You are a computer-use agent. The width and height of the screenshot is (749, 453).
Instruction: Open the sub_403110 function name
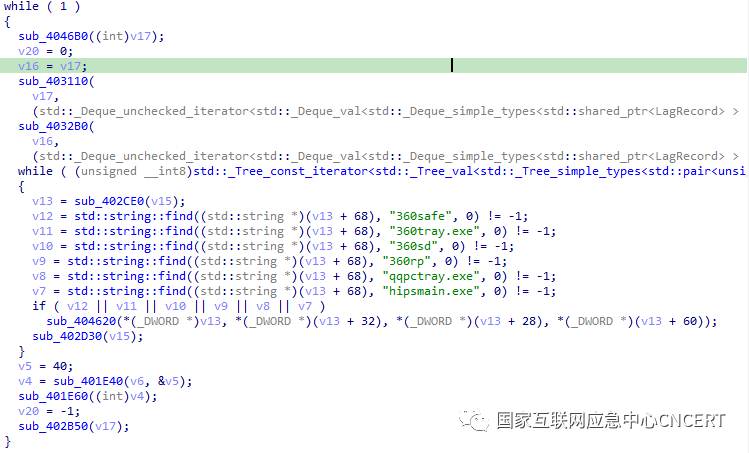[x=53, y=81]
